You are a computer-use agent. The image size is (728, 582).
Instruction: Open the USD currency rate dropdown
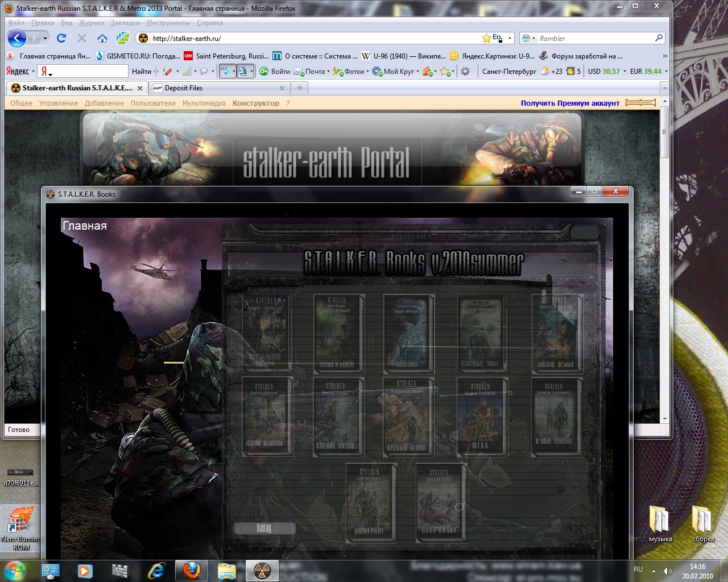[624, 72]
